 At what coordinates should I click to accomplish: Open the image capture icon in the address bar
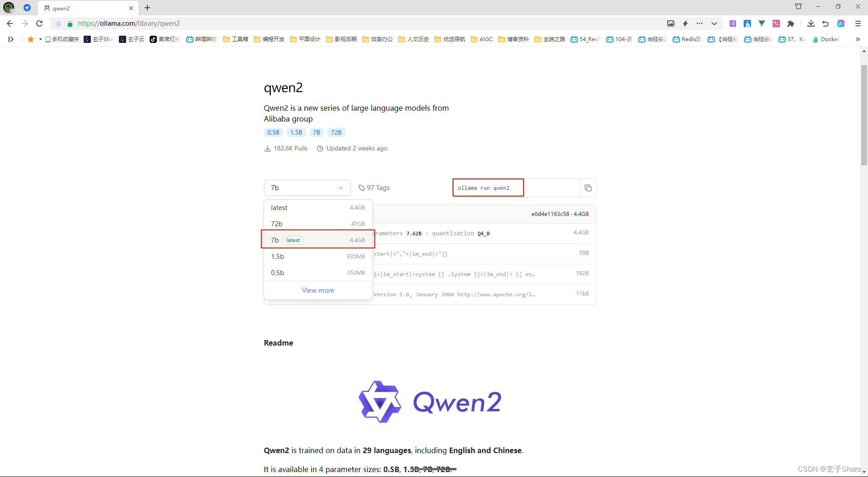tap(671, 23)
